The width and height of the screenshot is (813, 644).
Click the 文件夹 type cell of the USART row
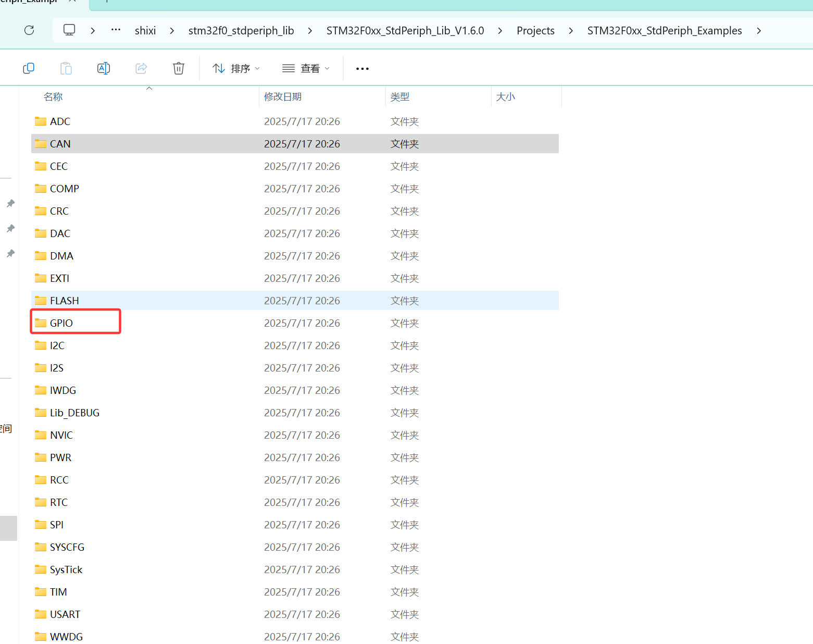coord(405,614)
